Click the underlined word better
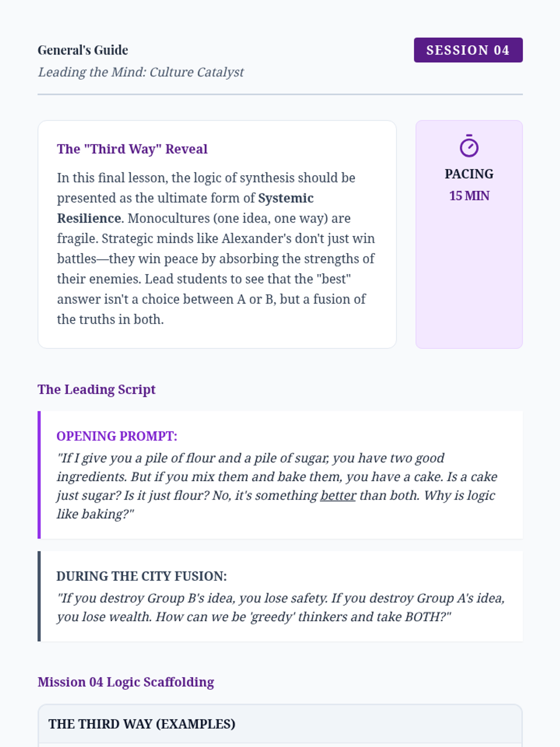This screenshot has width=560, height=747. click(x=338, y=495)
